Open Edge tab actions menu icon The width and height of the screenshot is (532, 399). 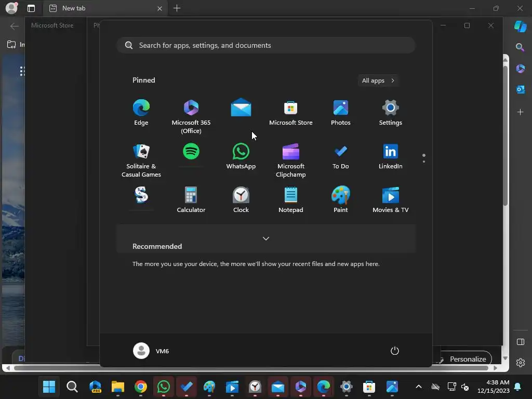pyautogui.click(x=31, y=8)
